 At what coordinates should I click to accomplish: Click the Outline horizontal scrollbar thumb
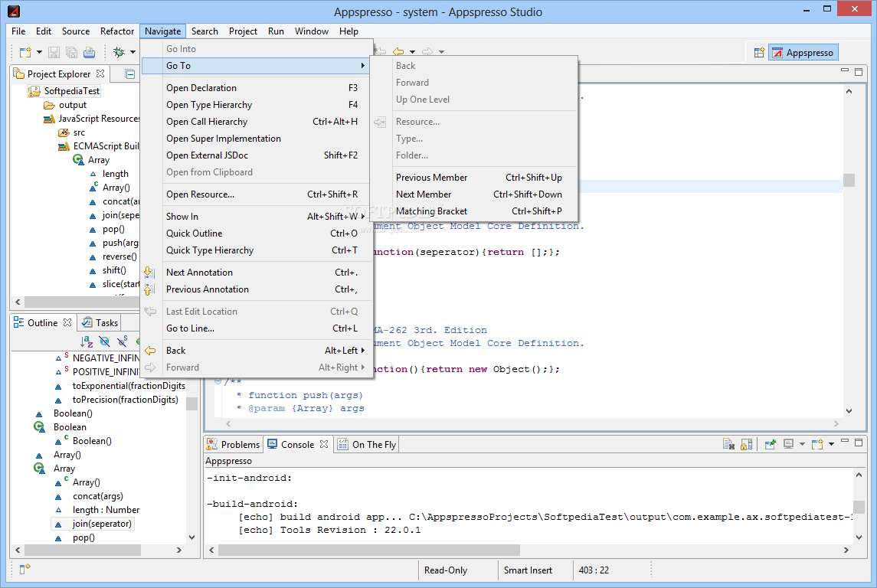(x=82, y=550)
